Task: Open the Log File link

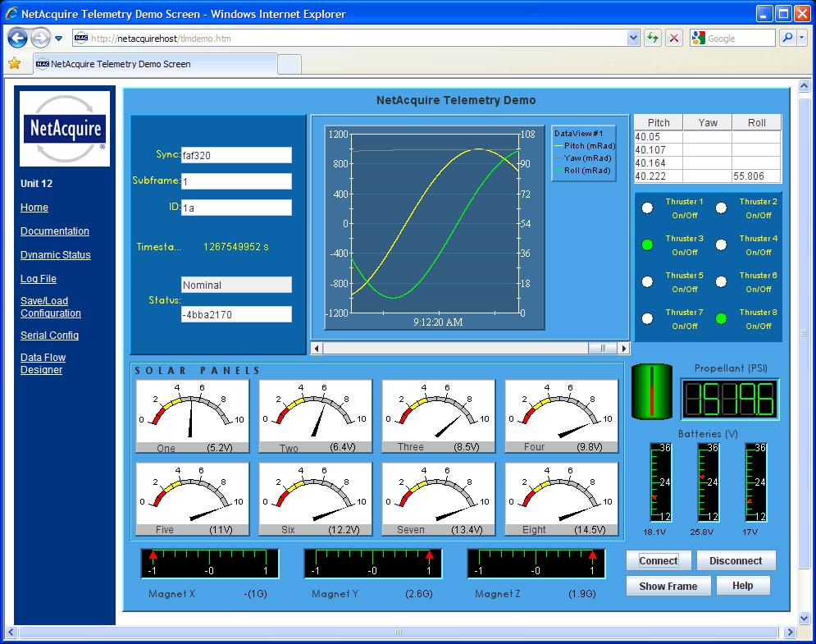Action: [x=39, y=279]
